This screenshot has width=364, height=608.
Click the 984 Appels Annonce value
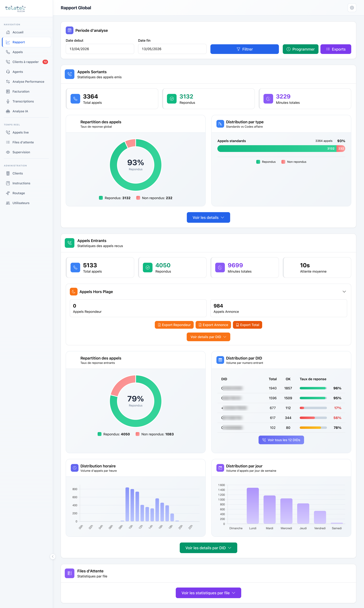click(x=218, y=306)
